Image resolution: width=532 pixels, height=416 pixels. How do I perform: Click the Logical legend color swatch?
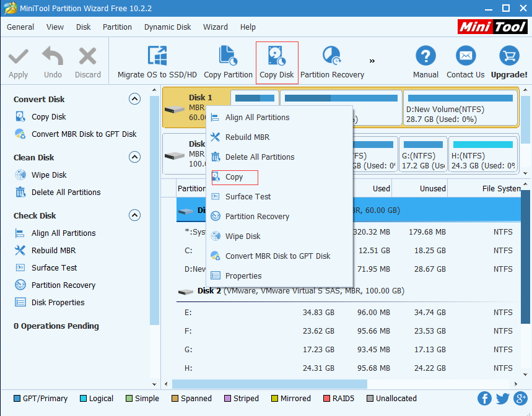tap(83, 399)
